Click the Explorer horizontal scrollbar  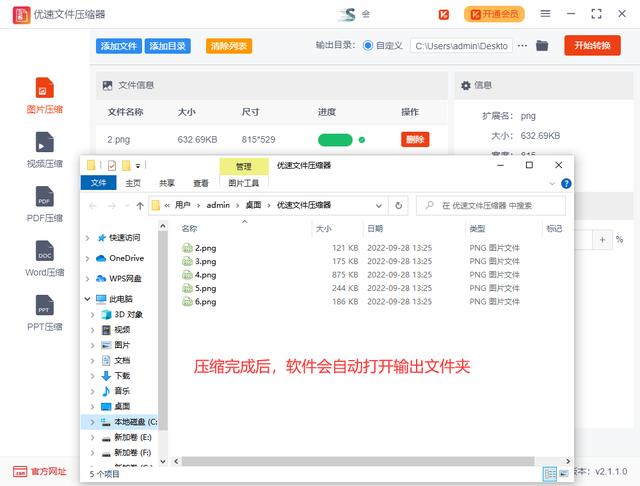point(358,461)
